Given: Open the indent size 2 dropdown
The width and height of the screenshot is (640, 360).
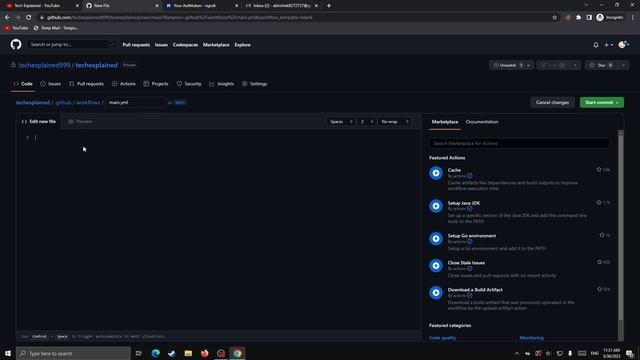Looking at the screenshot, I should click(x=366, y=122).
